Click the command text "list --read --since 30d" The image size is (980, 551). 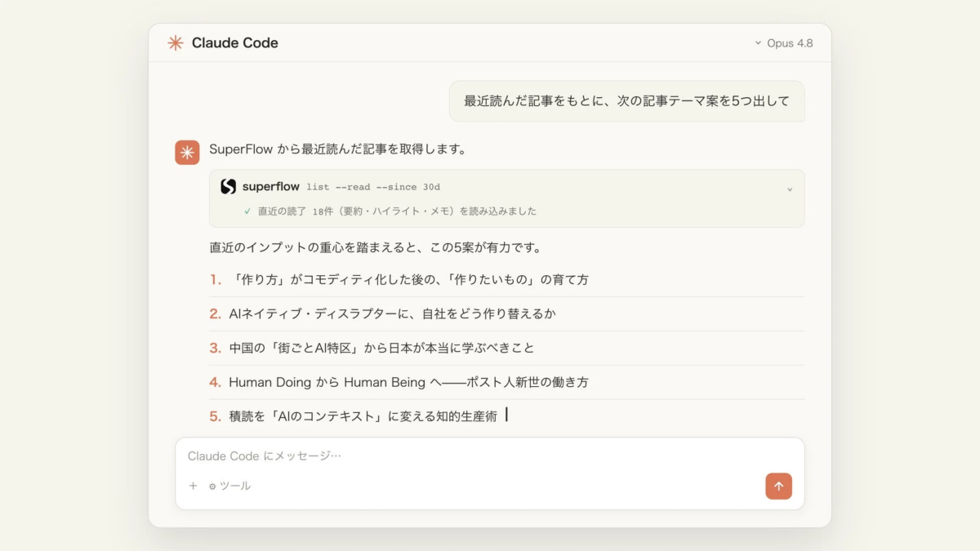click(x=373, y=187)
